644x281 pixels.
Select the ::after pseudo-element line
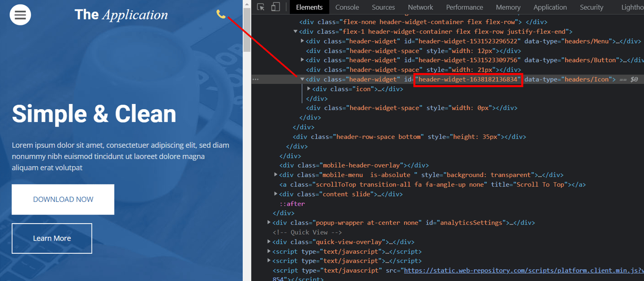tap(292, 204)
